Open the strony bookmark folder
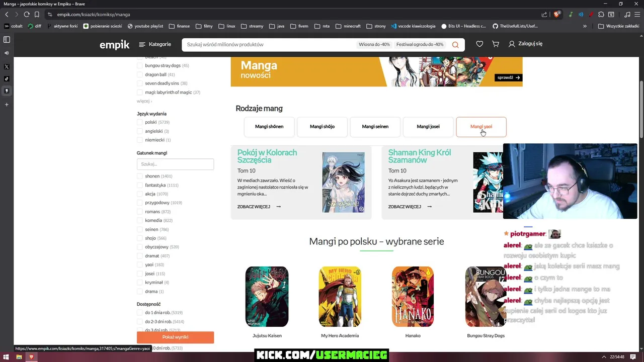Screen dimensions: 644x362 point(376,26)
